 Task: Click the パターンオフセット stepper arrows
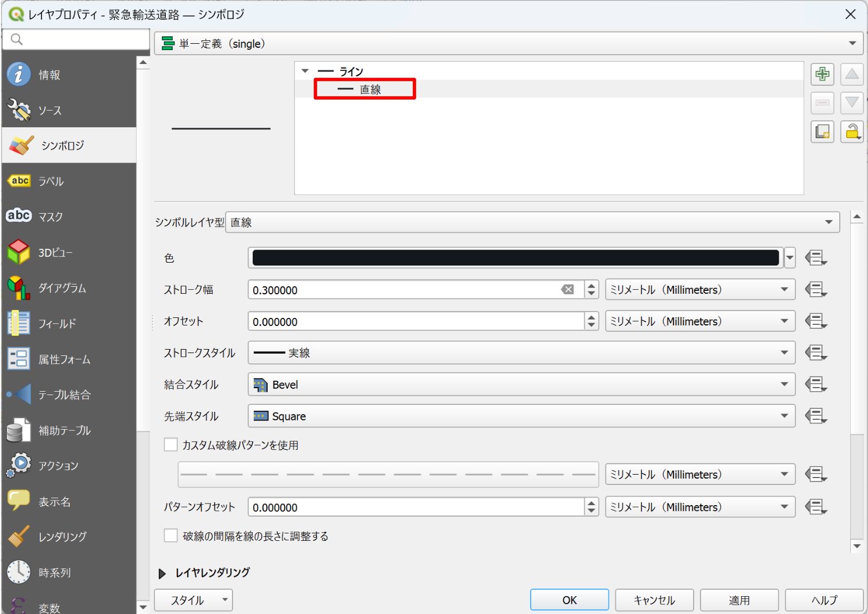(591, 507)
